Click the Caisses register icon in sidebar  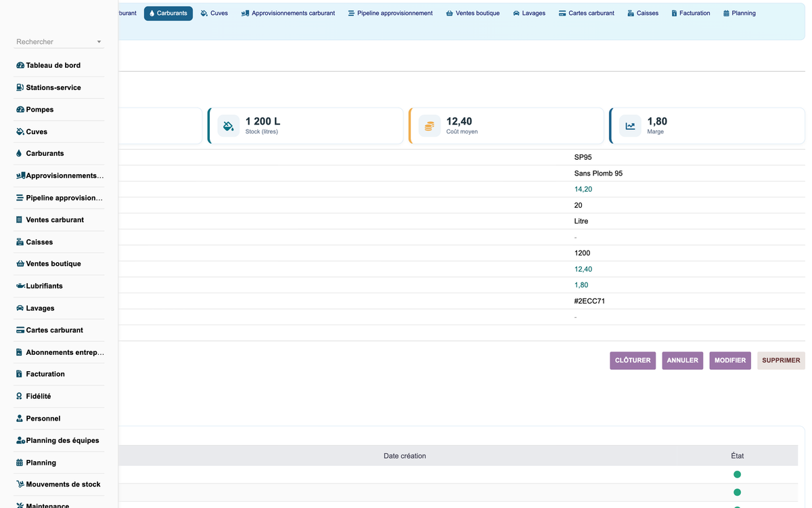click(20, 242)
